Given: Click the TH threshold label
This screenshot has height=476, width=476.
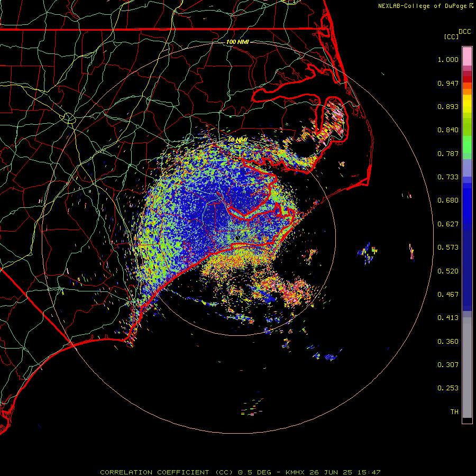Looking at the screenshot, I should click(454, 412).
